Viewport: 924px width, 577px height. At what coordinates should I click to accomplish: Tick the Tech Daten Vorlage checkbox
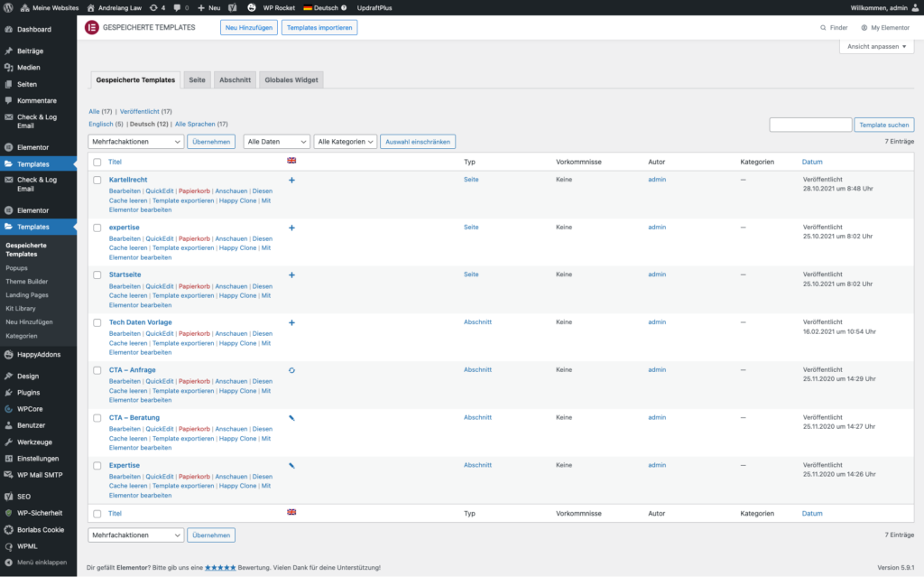coord(97,322)
